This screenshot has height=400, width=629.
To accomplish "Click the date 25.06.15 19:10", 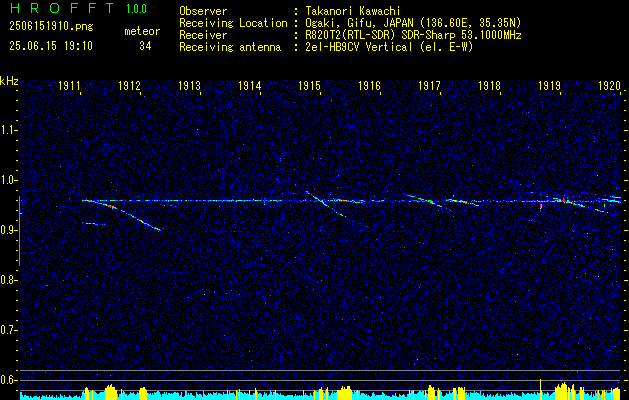I will point(51,46).
